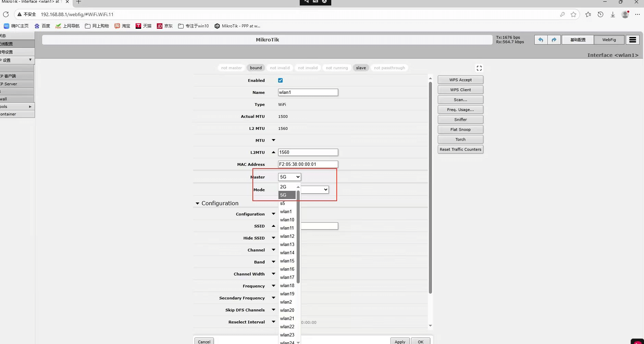Click the Master list scrollbar thumb
This screenshot has height=344, width=644.
(298, 236)
